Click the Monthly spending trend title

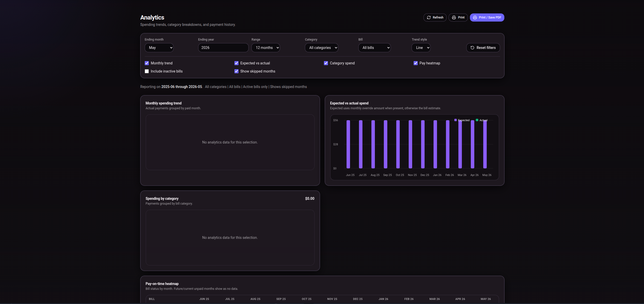[163, 103]
